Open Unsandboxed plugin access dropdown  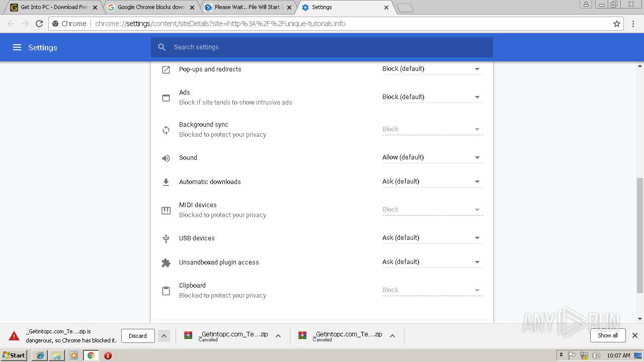[432, 262]
